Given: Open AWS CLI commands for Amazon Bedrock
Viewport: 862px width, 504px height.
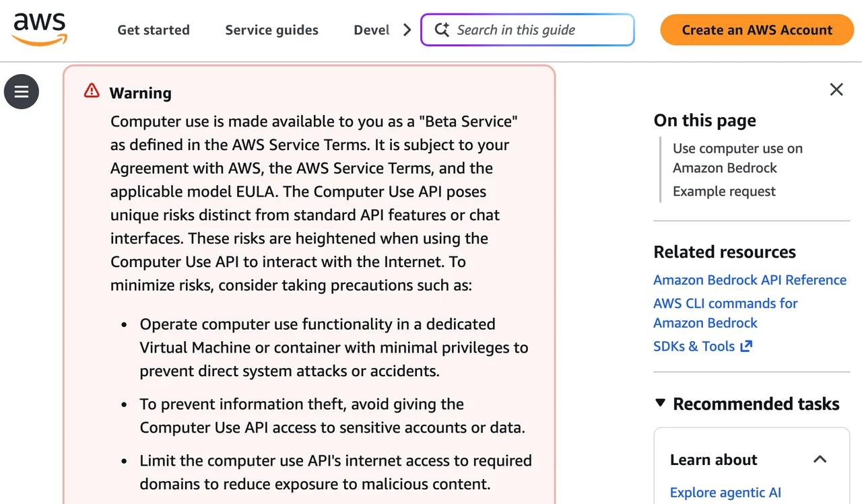Looking at the screenshot, I should coord(725,313).
